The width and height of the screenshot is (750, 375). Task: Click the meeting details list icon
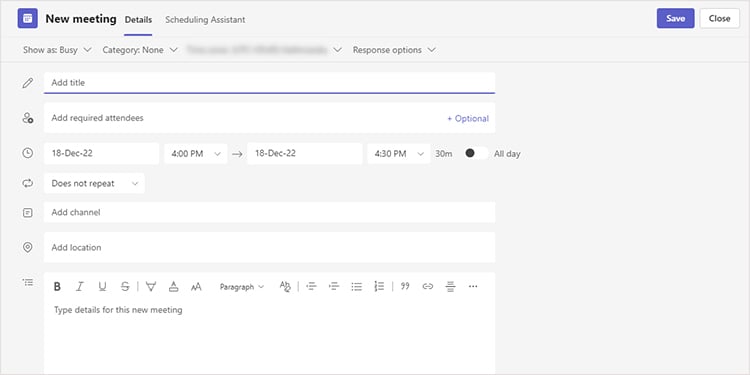[28, 282]
